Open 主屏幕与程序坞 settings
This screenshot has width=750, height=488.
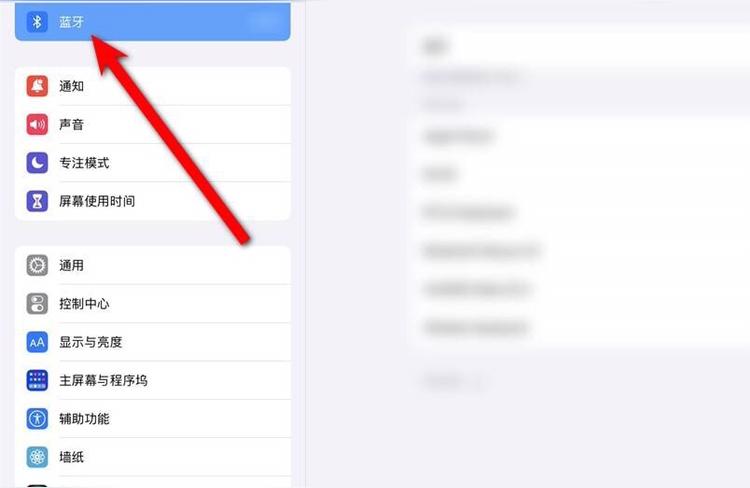[x=153, y=380]
